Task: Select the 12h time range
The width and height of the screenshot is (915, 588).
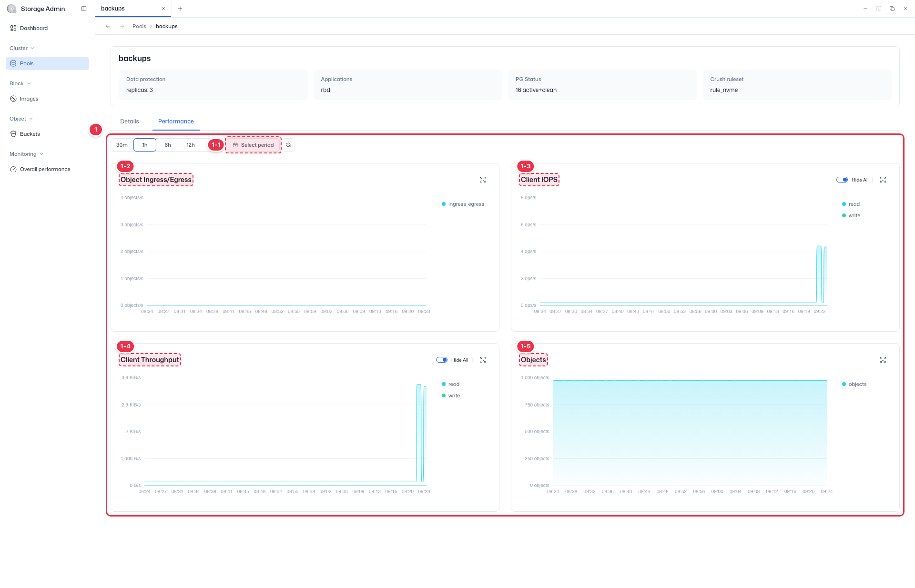Action: point(191,145)
